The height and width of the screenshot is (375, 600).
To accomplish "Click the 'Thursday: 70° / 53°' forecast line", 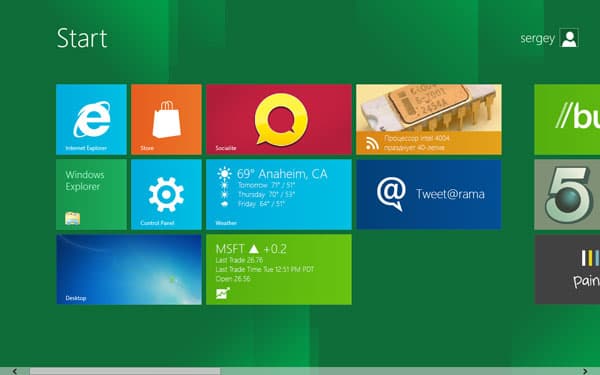I will coord(266,194).
